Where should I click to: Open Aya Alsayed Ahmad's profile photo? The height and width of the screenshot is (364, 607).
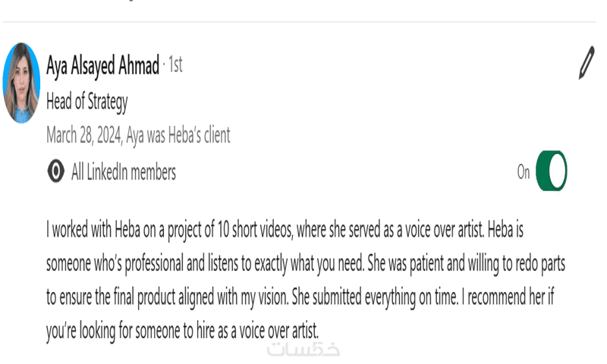pos(21,83)
